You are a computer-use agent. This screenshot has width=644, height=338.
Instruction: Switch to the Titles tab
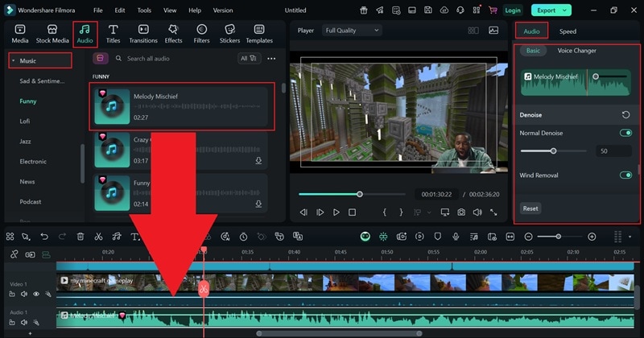(113, 34)
